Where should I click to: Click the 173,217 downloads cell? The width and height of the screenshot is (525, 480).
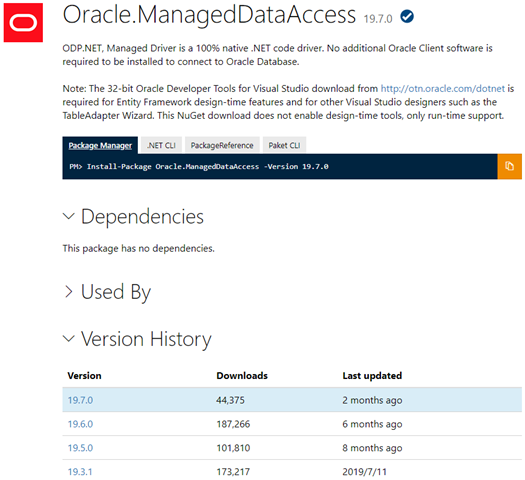[x=233, y=472]
